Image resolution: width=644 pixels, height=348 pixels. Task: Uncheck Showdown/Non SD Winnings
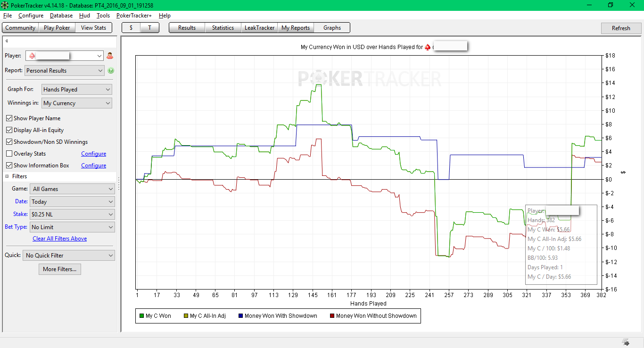9,142
